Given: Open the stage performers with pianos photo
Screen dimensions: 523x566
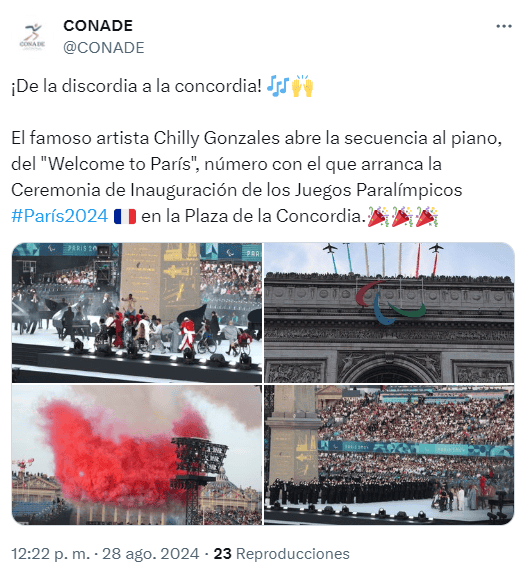Looking at the screenshot, I should [x=137, y=313].
